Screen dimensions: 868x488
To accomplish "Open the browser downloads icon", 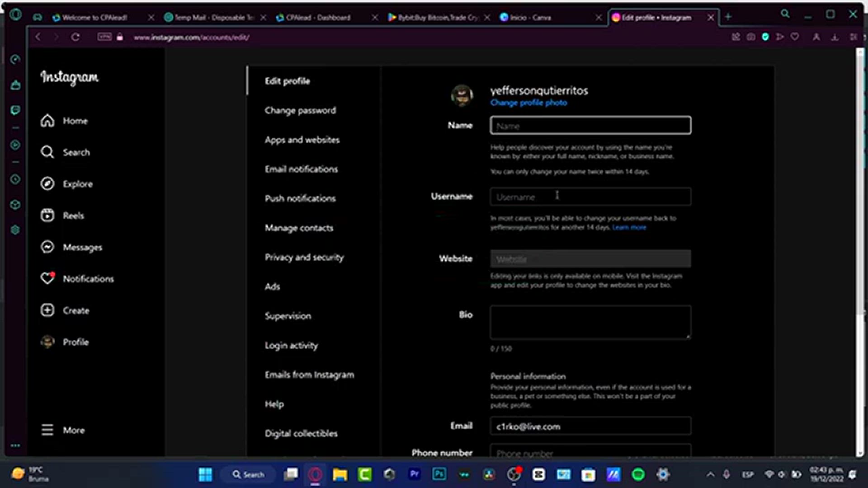I will coord(835,37).
